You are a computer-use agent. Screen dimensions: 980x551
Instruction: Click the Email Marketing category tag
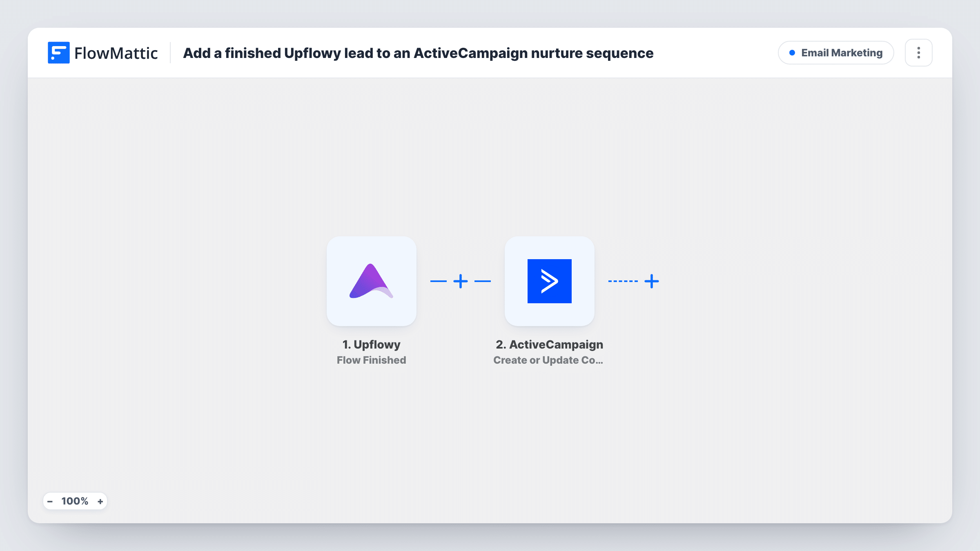click(836, 53)
